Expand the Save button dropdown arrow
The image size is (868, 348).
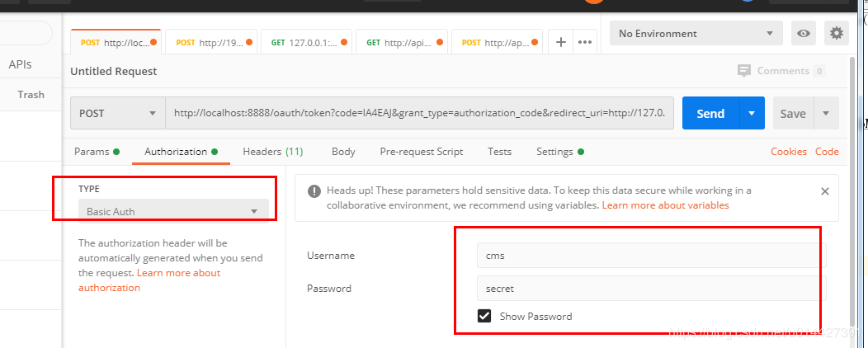click(826, 114)
